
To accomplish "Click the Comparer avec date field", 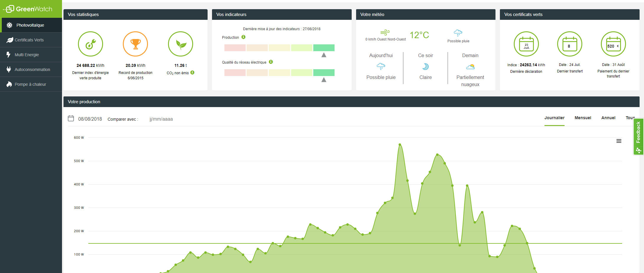I will [161, 119].
